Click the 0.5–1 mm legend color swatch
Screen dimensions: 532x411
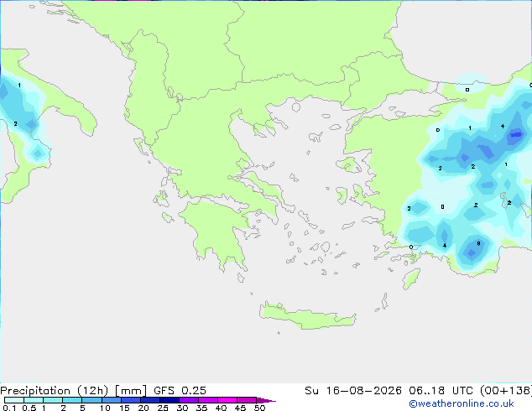34,400
